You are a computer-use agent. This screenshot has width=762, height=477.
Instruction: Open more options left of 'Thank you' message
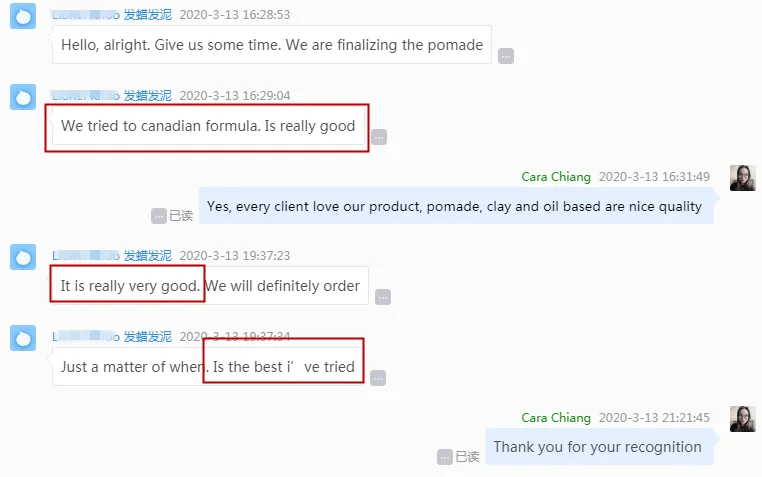coord(445,457)
